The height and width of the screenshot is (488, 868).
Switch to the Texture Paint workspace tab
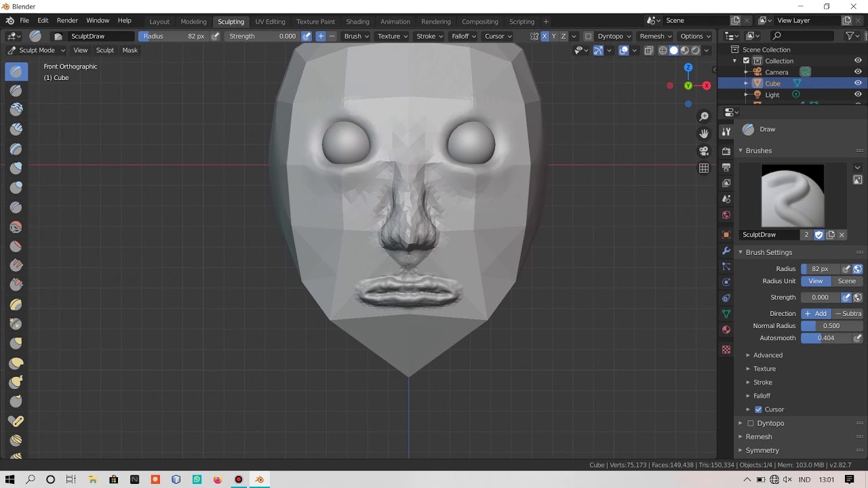pyautogui.click(x=315, y=21)
